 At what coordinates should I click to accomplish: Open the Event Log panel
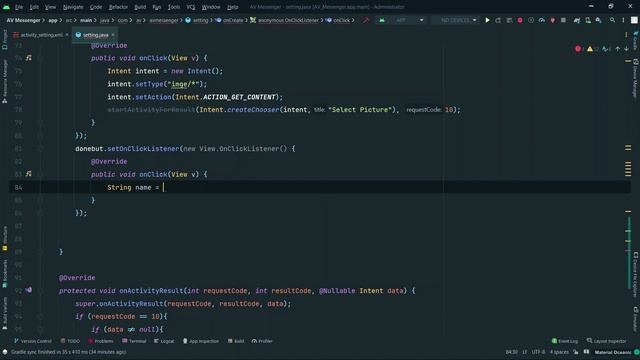[x=565, y=341]
